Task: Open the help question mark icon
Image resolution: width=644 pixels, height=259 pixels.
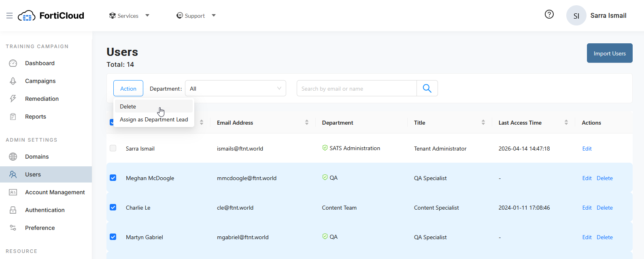Action: click(549, 15)
